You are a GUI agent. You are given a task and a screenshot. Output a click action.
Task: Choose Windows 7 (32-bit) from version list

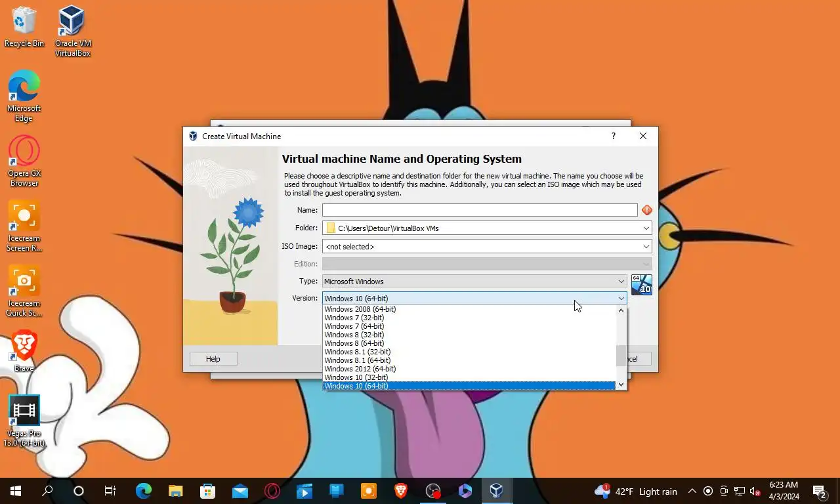tap(469, 318)
